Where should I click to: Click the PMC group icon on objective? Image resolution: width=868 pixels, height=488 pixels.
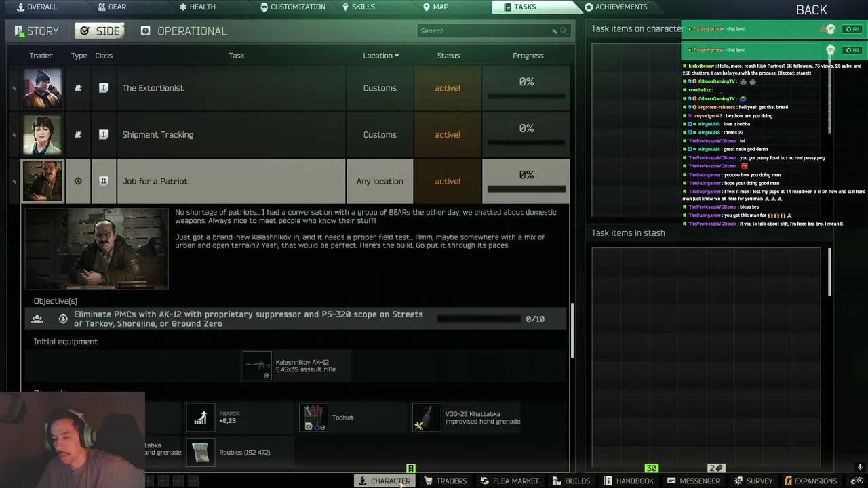[x=37, y=319]
